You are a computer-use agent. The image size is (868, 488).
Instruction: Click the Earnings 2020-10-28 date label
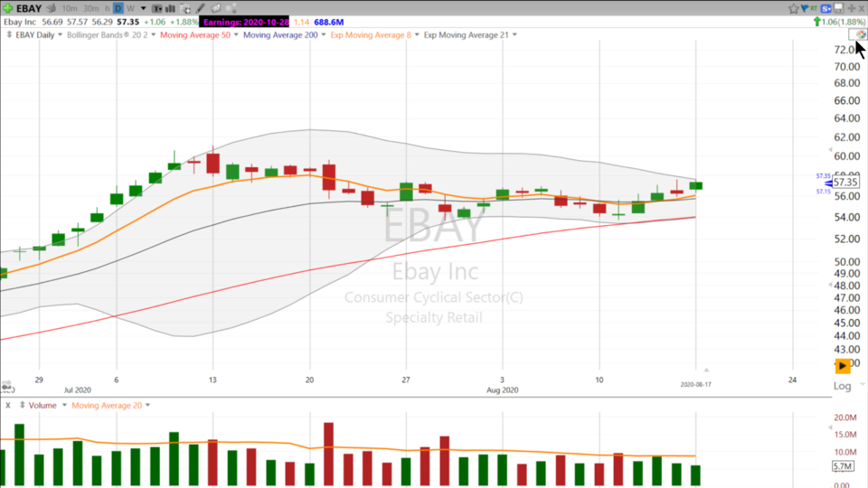tap(245, 21)
